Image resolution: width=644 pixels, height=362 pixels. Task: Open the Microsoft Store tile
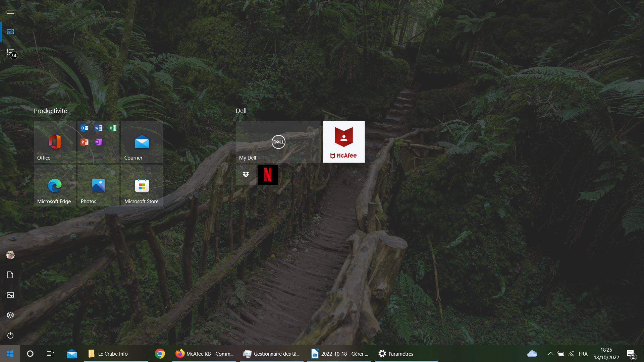(x=142, y=186)
